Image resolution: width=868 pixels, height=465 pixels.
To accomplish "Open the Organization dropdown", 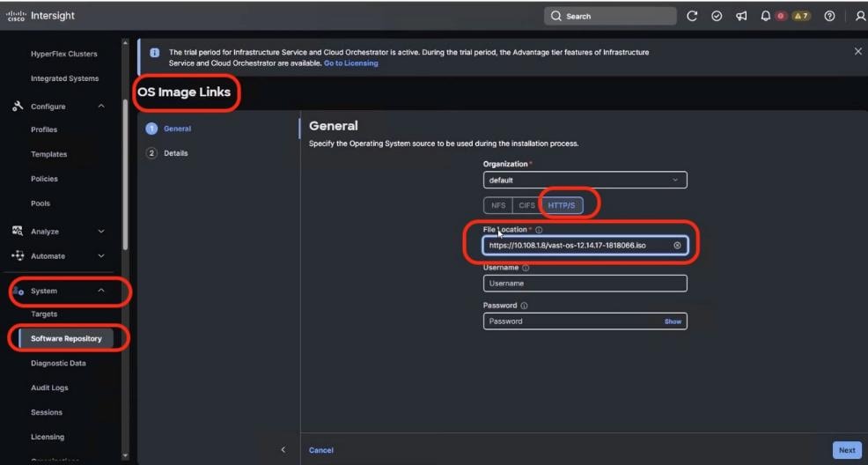I will (x=585, y=180).
